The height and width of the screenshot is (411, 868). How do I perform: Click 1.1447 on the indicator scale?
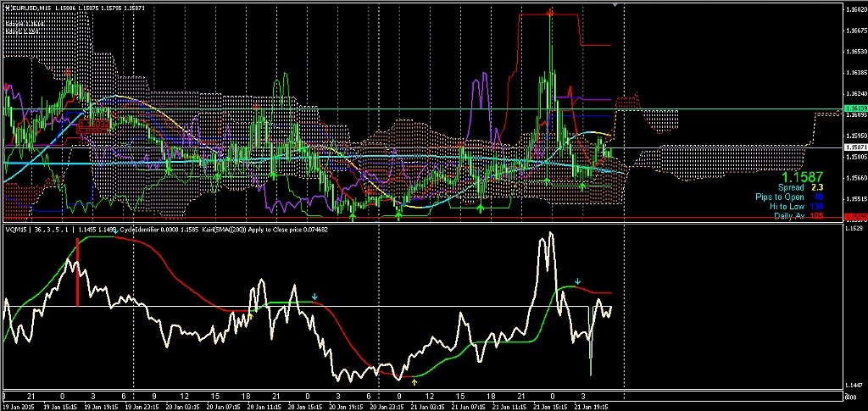(854, 384)
